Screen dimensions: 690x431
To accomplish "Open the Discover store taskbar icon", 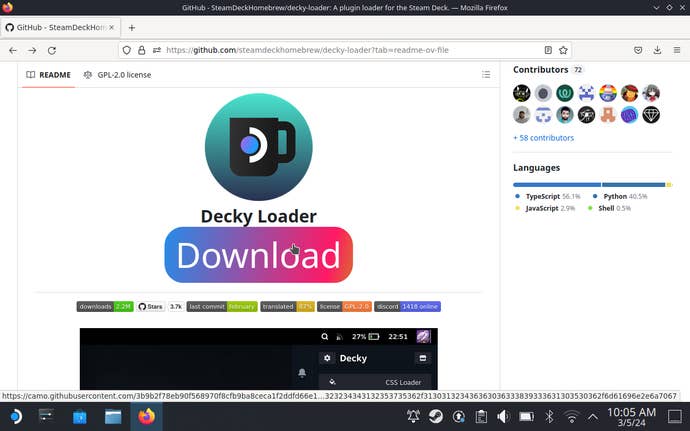I will point(80,416).
